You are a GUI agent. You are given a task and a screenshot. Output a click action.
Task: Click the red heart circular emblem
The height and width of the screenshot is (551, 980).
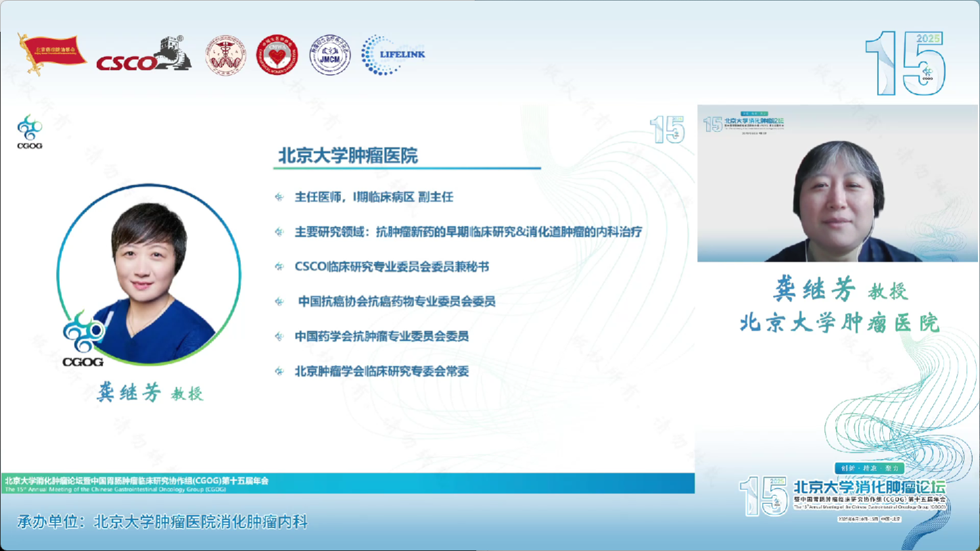[x=277, y=55]
